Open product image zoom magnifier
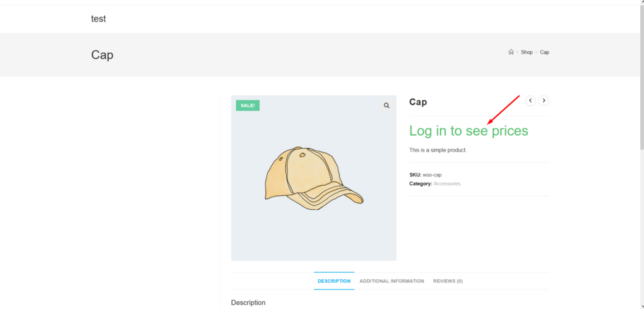The height and width of the screenshot is (309, 644). tap(386, 106)
